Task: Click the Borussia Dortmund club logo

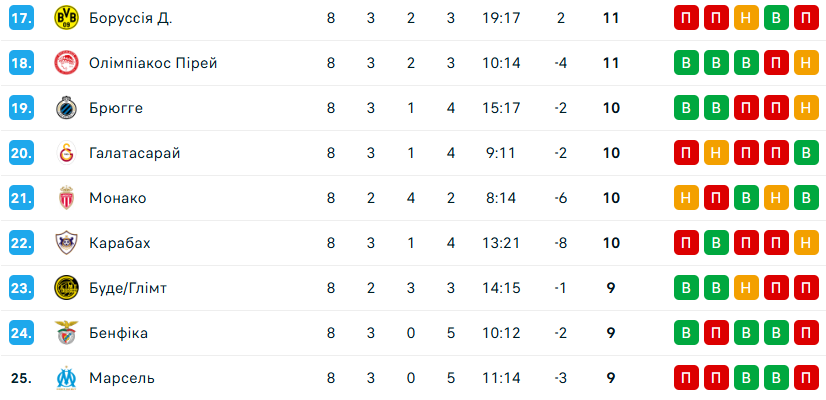Action: [x=66, y=19]
